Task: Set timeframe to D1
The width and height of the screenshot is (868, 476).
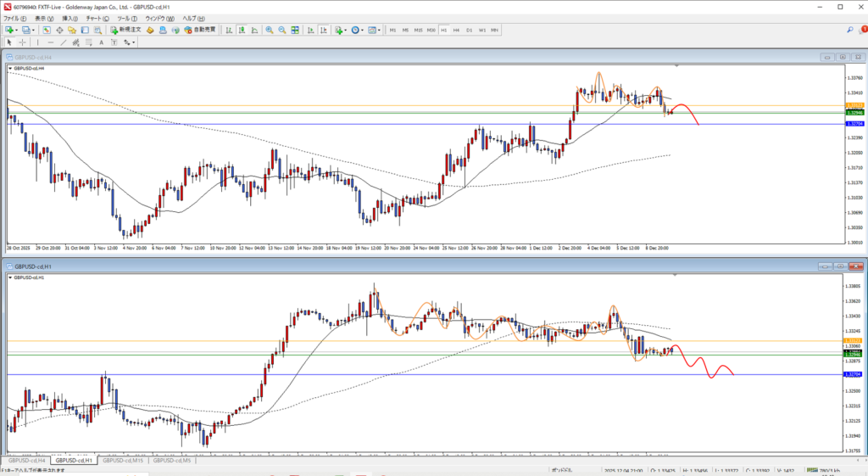Action: pos(469,30)
